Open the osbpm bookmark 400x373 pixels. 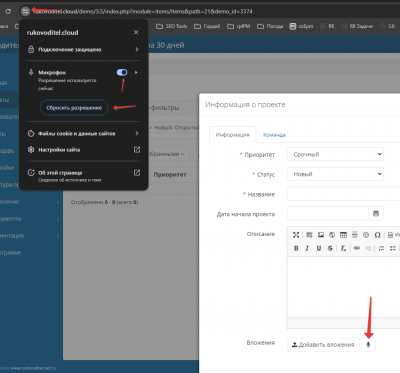[x=301, y=26]
